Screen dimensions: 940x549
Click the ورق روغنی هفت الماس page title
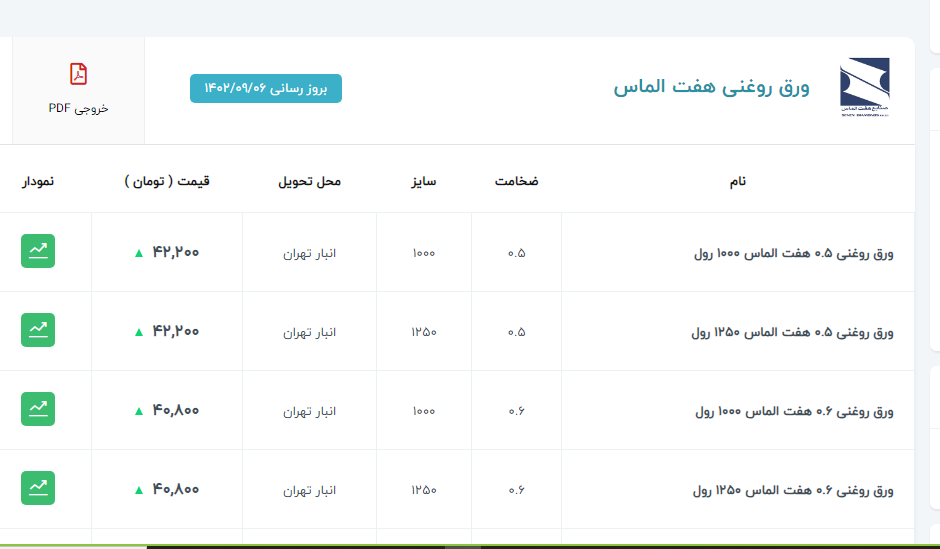tap(711, 88)
